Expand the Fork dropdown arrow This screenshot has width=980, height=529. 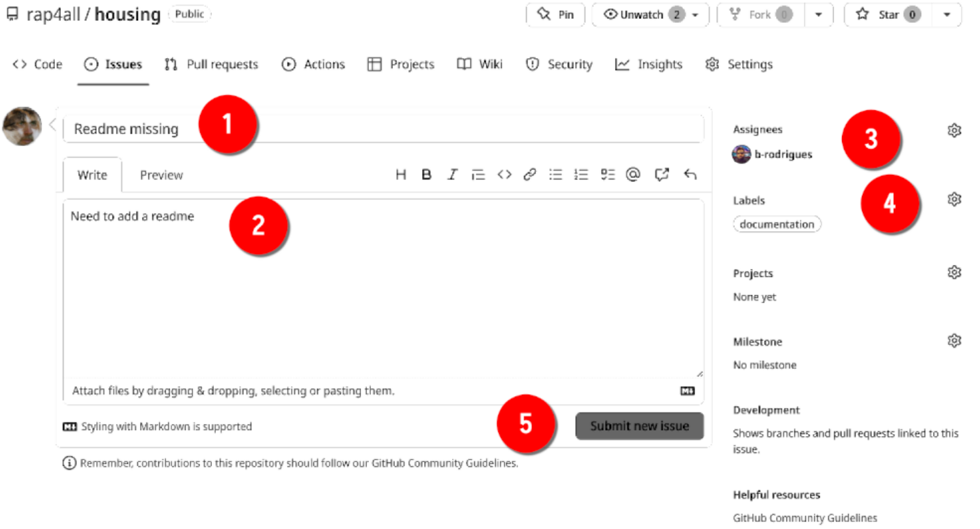click(818, 15)
